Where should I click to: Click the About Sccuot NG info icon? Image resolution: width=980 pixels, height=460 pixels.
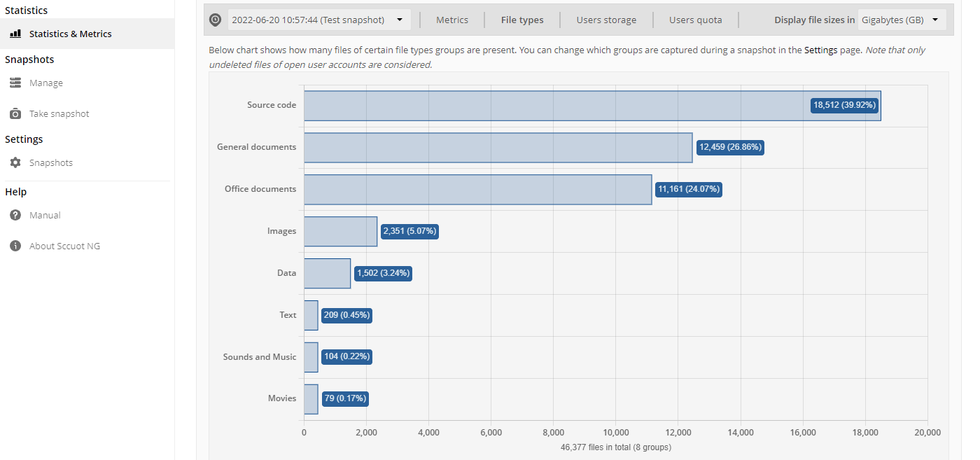15,246
